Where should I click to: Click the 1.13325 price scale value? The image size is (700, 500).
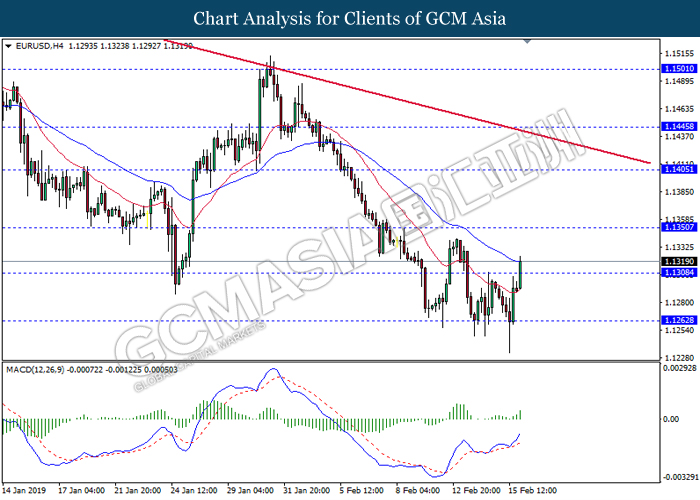[x=679, y=247]
